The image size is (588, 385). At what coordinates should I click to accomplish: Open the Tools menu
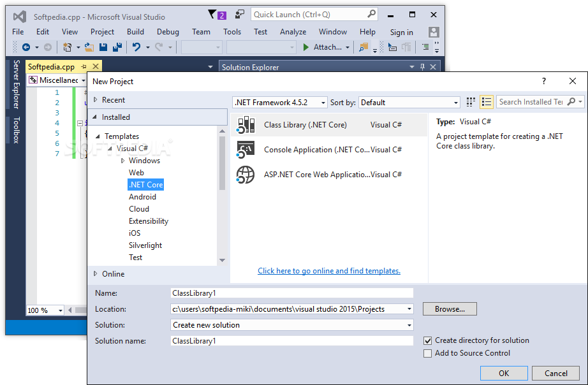tap(232, 32)
